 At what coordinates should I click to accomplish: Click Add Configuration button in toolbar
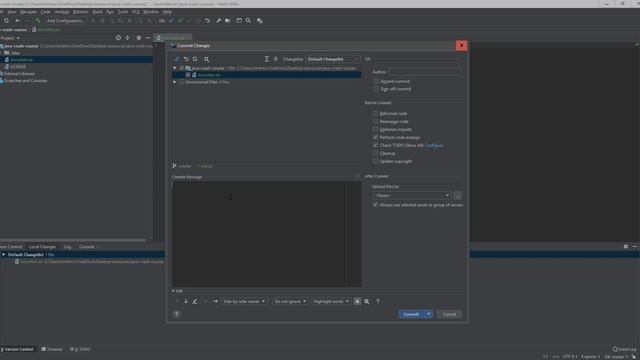tap(65, 20)
